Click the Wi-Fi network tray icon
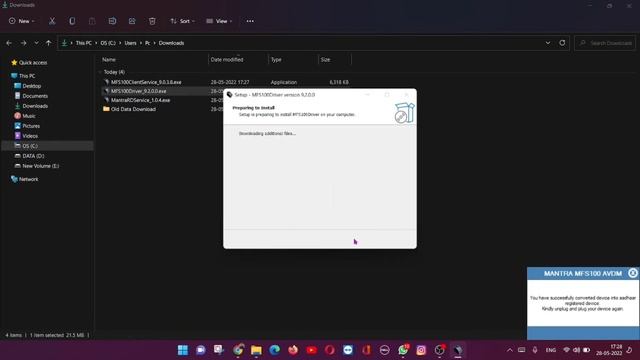The image size is (640, 360). click(566, 350)
